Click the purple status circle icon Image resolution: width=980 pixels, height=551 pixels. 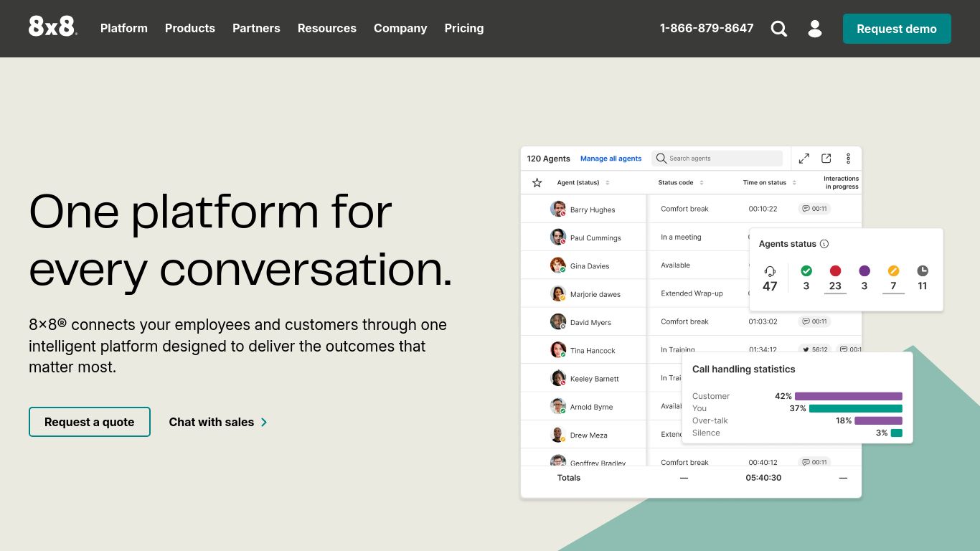point(864,270)
